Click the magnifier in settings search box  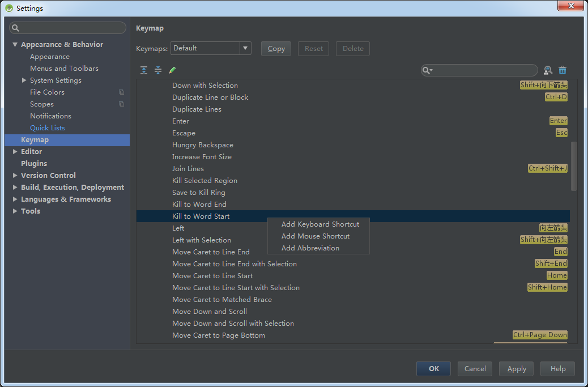coord(15,28)
